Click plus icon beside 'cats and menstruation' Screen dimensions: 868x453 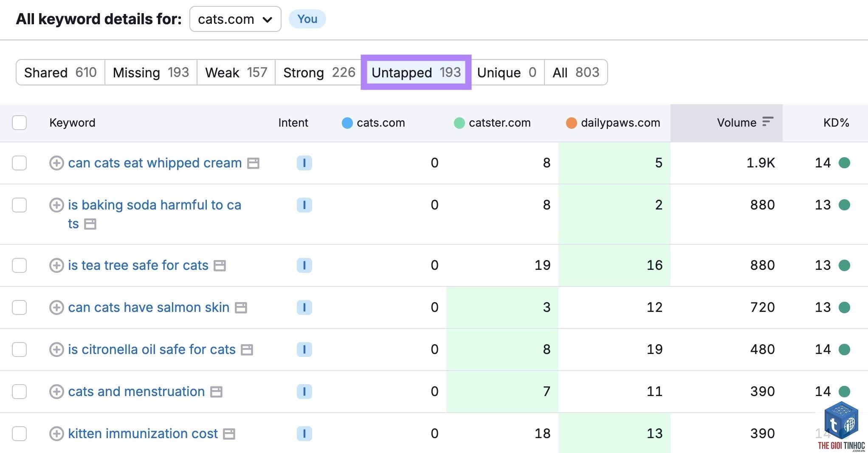[x=56, y=391]
